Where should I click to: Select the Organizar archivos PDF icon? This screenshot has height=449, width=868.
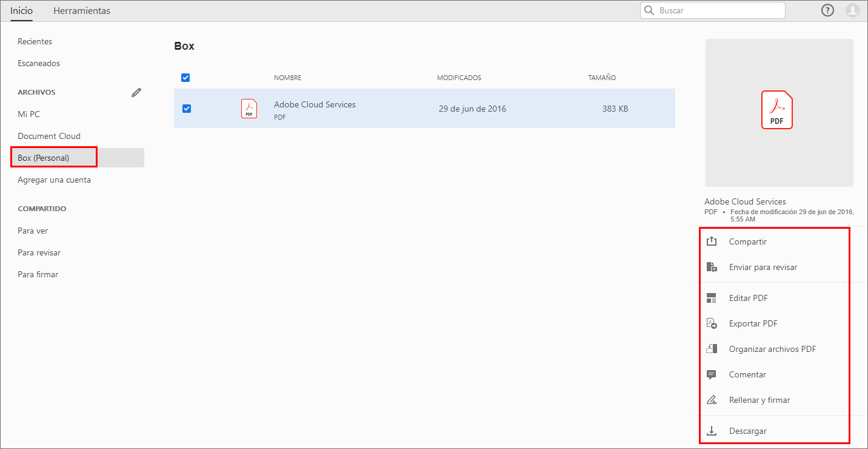coord(711,349)
